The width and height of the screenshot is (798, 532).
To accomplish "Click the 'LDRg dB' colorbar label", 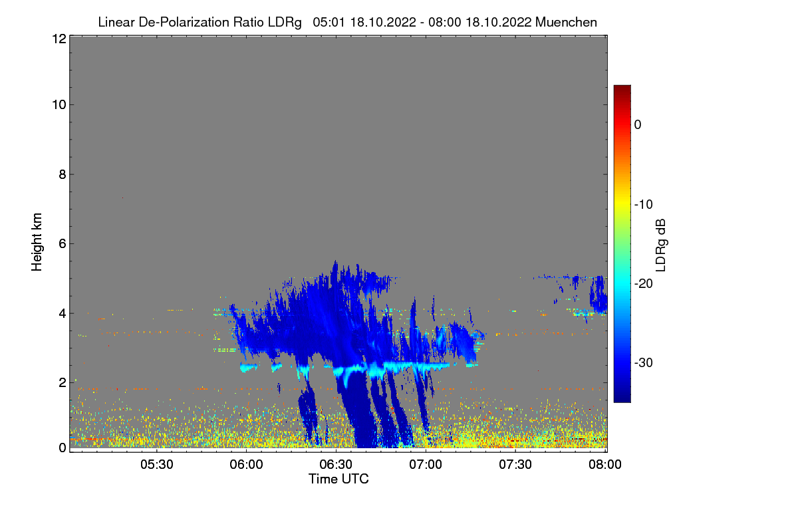I will pyautogui.click(x=661, y=245).
